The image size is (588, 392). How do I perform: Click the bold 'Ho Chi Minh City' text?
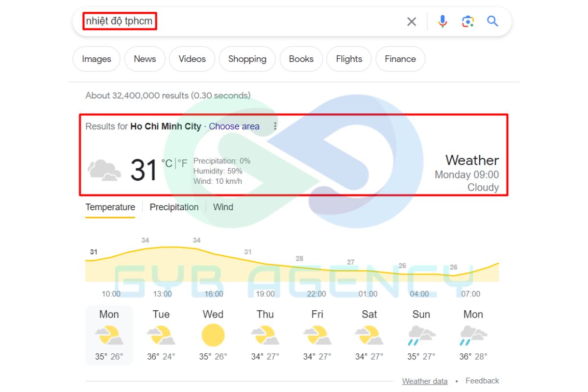coord(166,126)
